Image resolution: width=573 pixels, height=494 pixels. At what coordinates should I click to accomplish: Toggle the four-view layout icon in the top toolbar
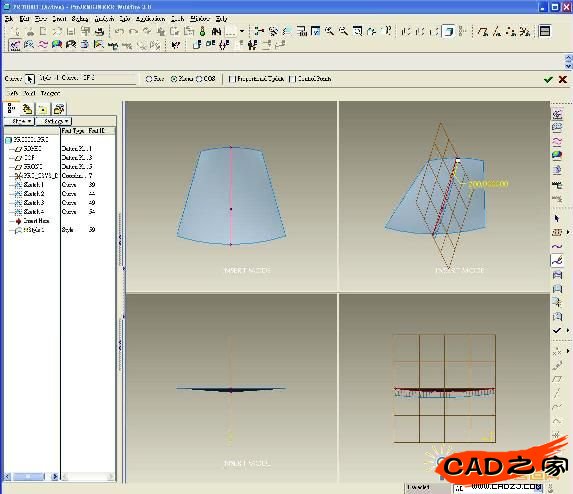pyautogui.click(x=545, y=31)
